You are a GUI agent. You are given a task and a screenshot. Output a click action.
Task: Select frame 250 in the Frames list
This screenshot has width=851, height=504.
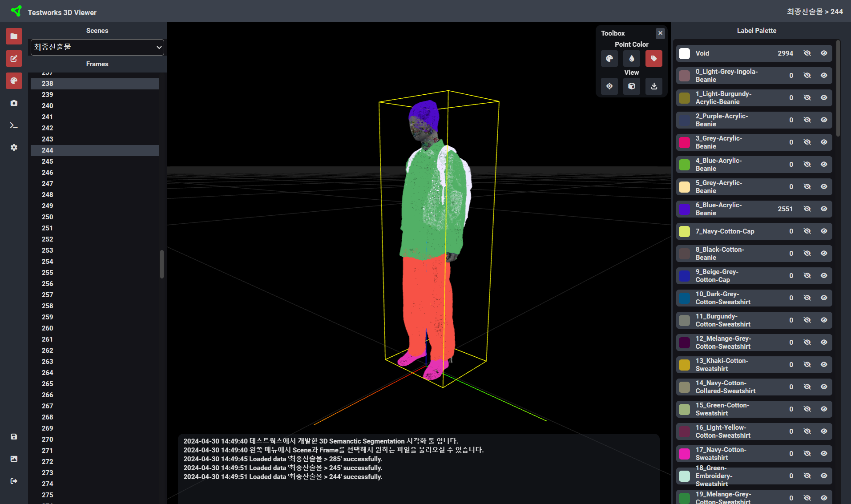pos(48,217)
